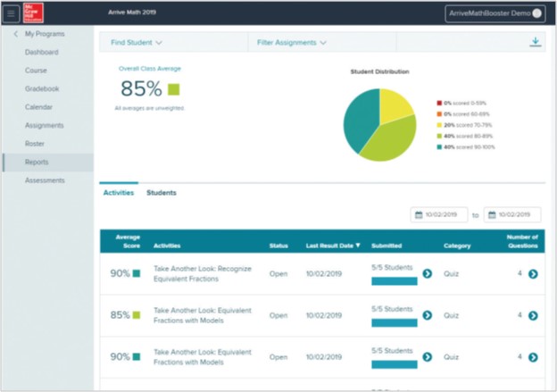Open the ArriveMathBooster Demo account menu
The height and width of the screenshot is (392, 557).
tap(495, 13)
